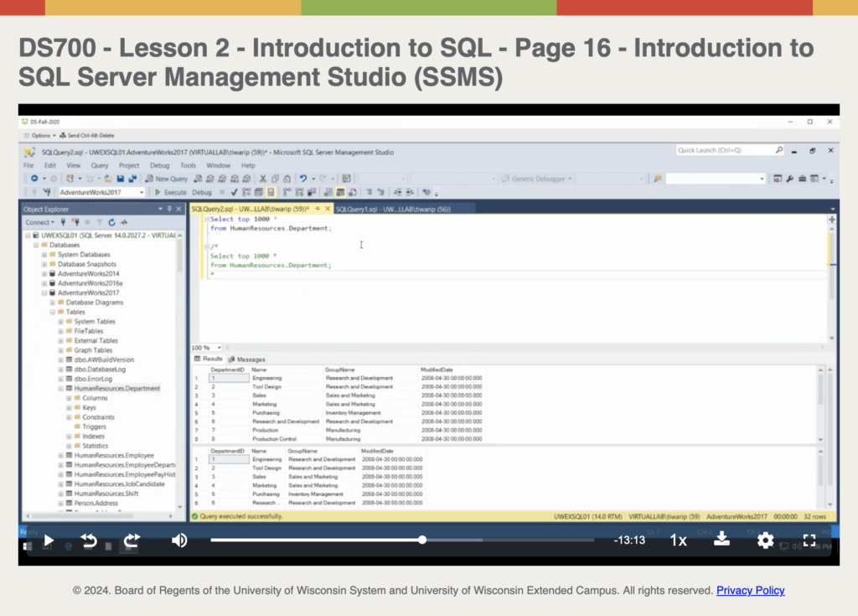Screen dimensions: 858x616
Task: Click the Connect button in Object Explorer
Action: click(39, 222)
